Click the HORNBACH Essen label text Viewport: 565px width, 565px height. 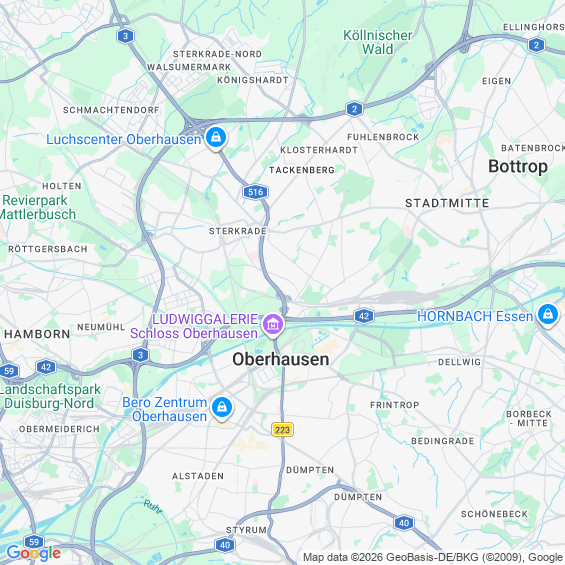click(x=475, y=316)
